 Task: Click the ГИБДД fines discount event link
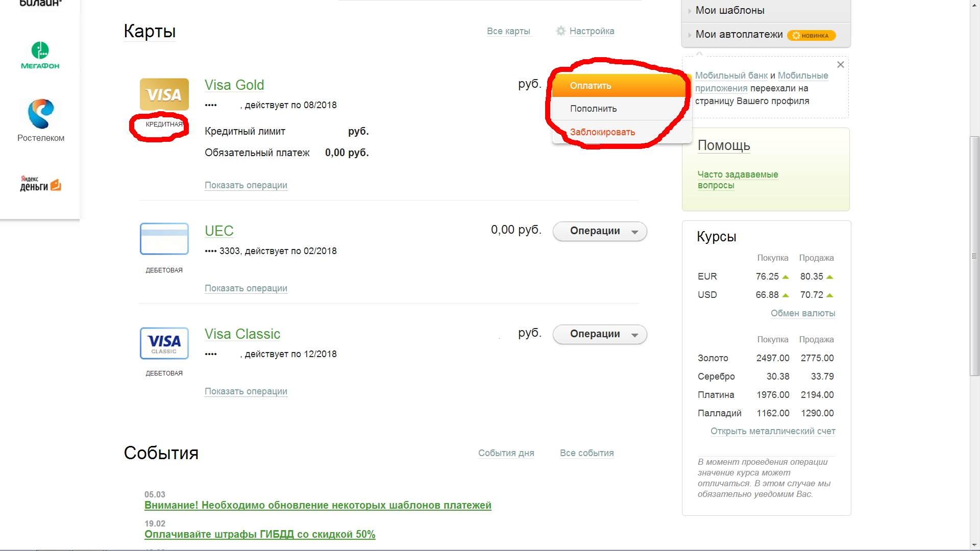[260, 534]
